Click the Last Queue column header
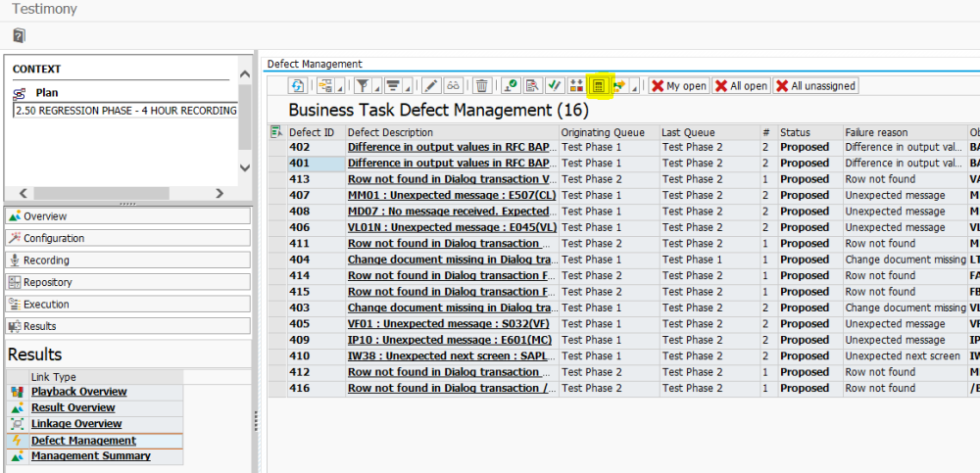The width and height of the screenshot is (980, 473). [710, 132]
